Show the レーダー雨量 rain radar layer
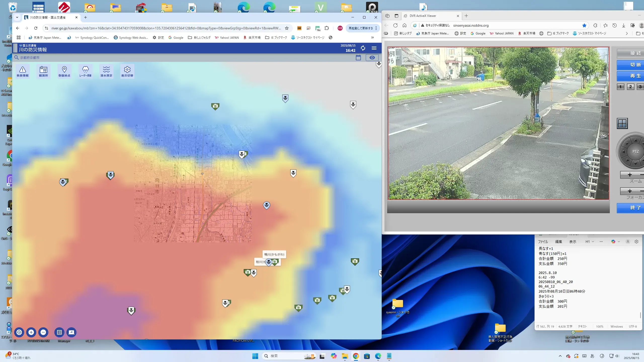644x362 pixels. coord(85,71)
